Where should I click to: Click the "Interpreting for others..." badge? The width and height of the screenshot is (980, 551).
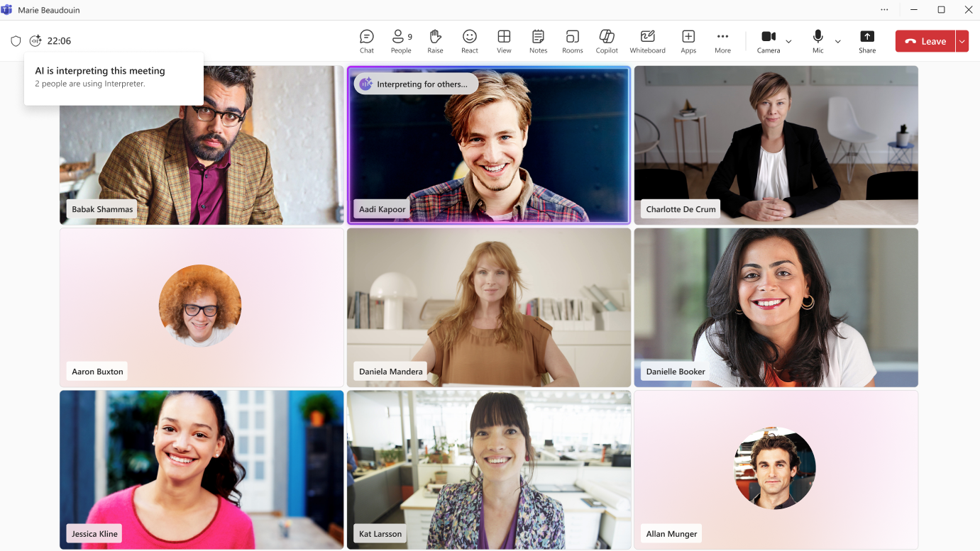click(416, 84)
